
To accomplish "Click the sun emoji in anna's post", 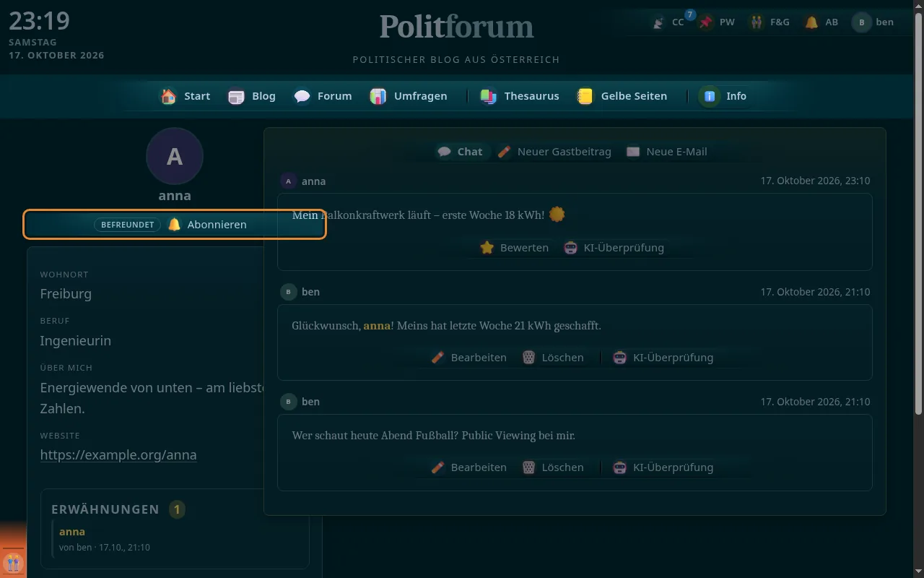I will click(557, 215).
